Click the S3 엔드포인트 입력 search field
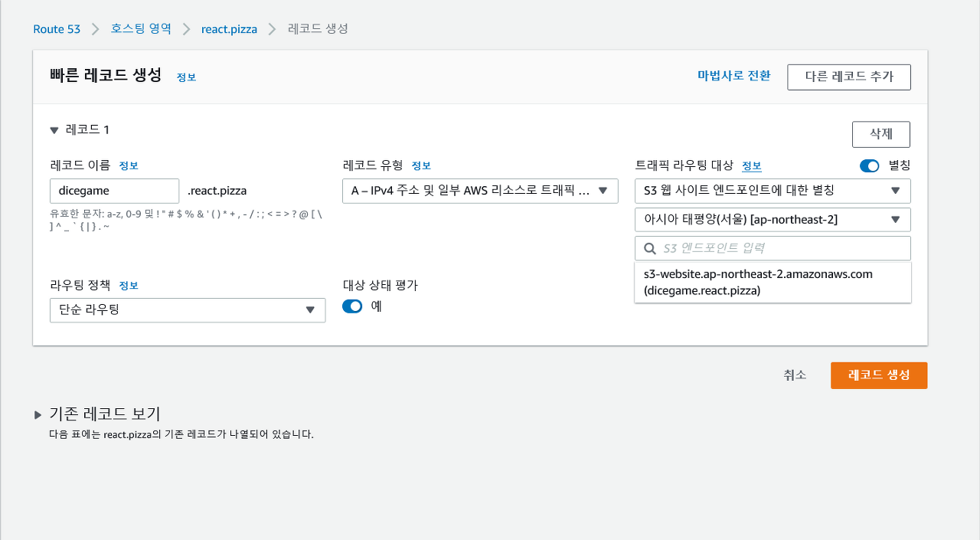Viewport: 980px width, 540px height. 773,248
